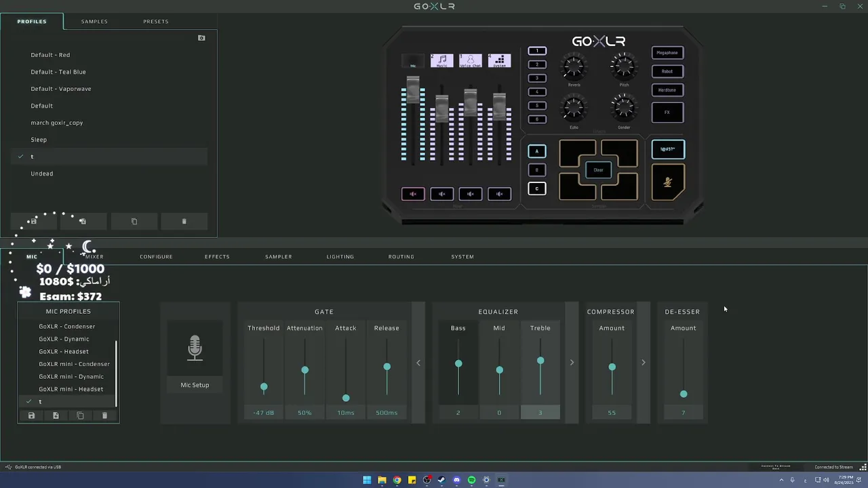868x488 pixels.
Task: Select sample bank A
Action: click(536, 151)
